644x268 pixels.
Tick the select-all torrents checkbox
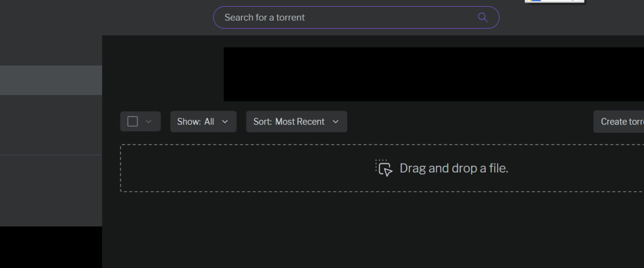click(x=132, y=121)
